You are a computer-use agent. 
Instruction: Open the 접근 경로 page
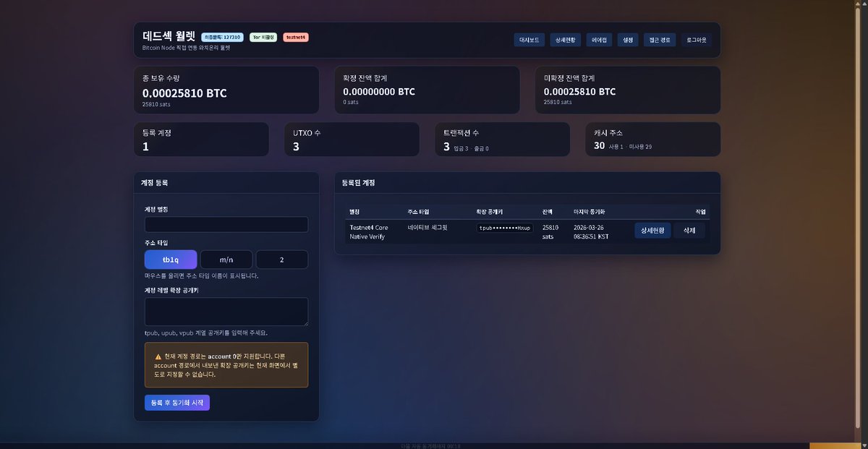(x=660, y=40)
